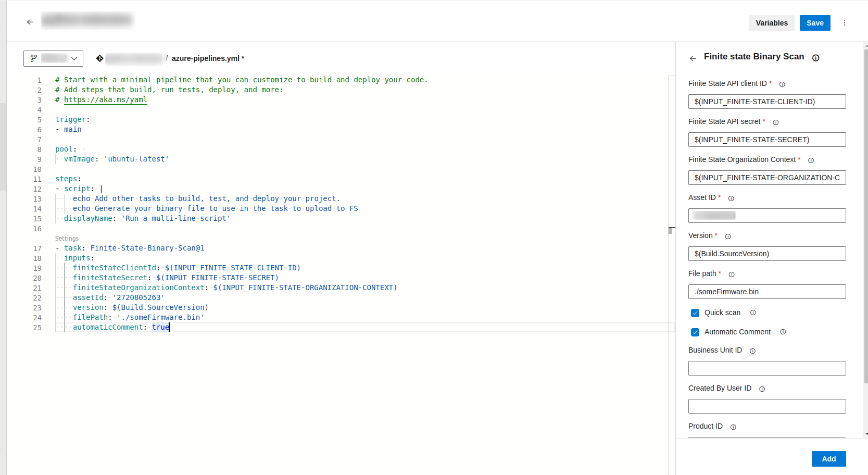Go back using top-left arrow

(30, 22)
